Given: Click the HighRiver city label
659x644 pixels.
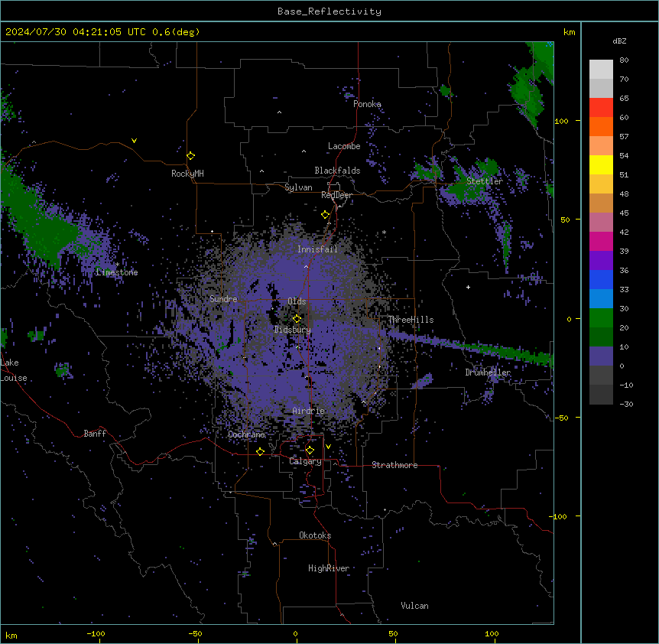Looking at the screenshot, I should tap(329, 568).
